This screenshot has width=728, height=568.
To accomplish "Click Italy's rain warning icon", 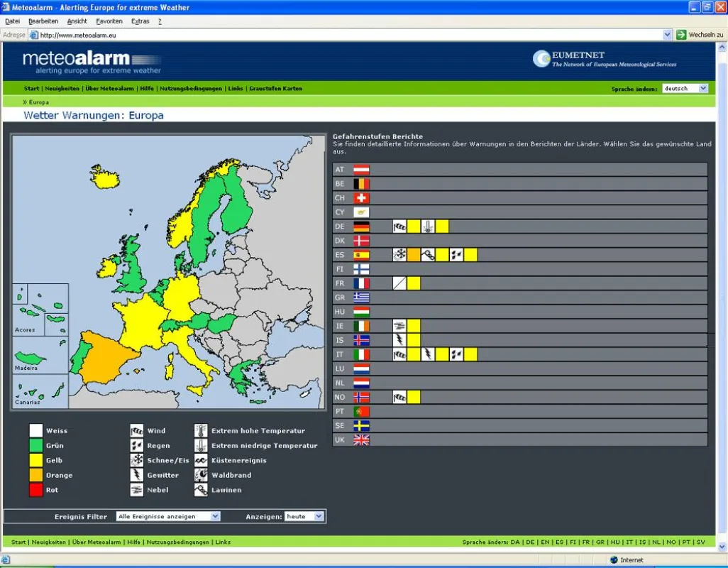I will (456, 354).
